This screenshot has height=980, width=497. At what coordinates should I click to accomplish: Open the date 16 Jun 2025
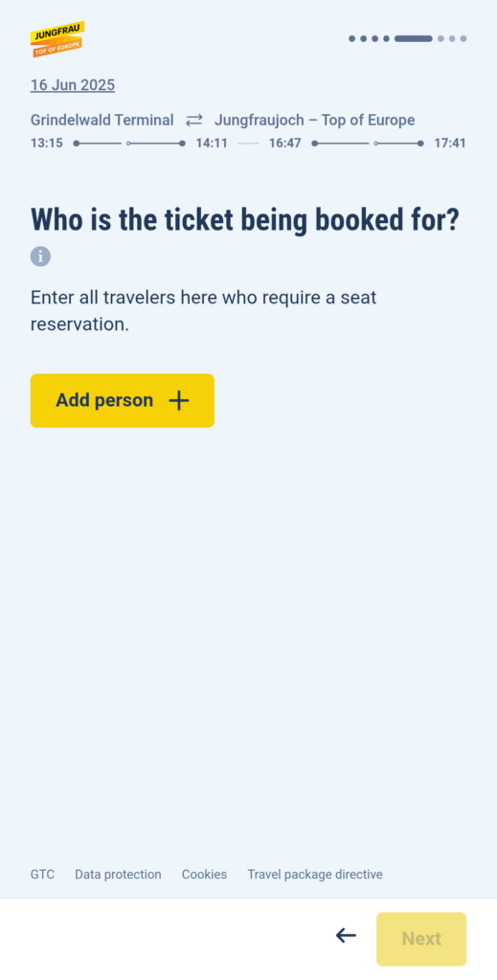(x=73, y=85)
